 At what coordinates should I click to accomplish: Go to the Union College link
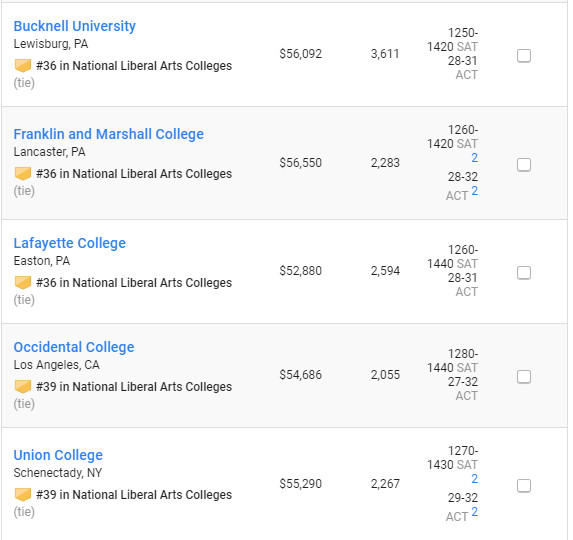click(58, 455)
